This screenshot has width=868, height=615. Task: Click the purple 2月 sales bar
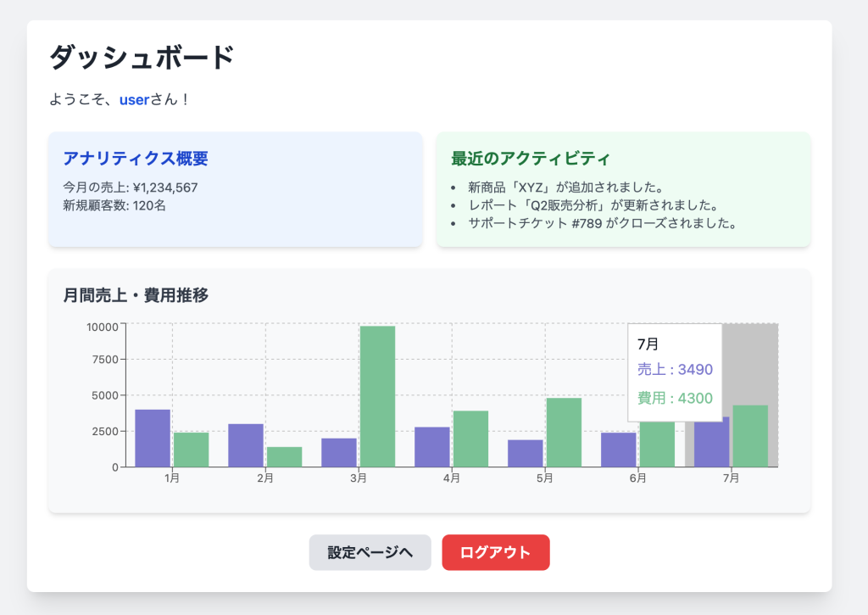coord(246,445)
